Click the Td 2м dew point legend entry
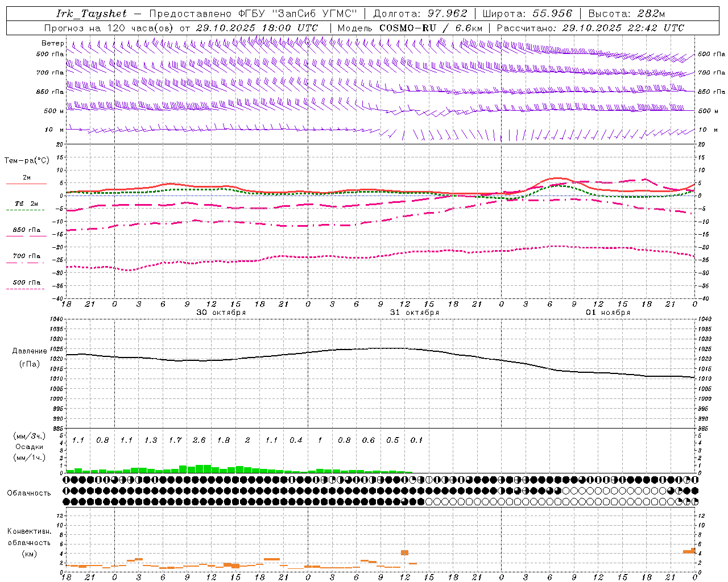The height and width of the screenshot is (582, 728). tap(27, 203)
